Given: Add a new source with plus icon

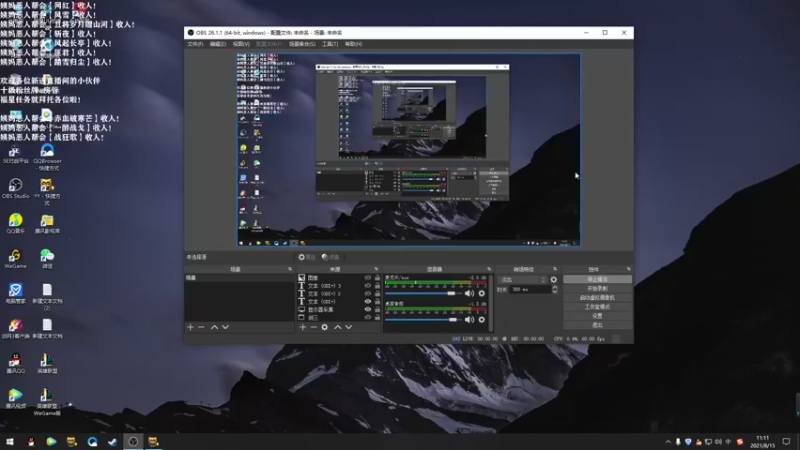Looking at the screenshot, I should click(303, 327).
